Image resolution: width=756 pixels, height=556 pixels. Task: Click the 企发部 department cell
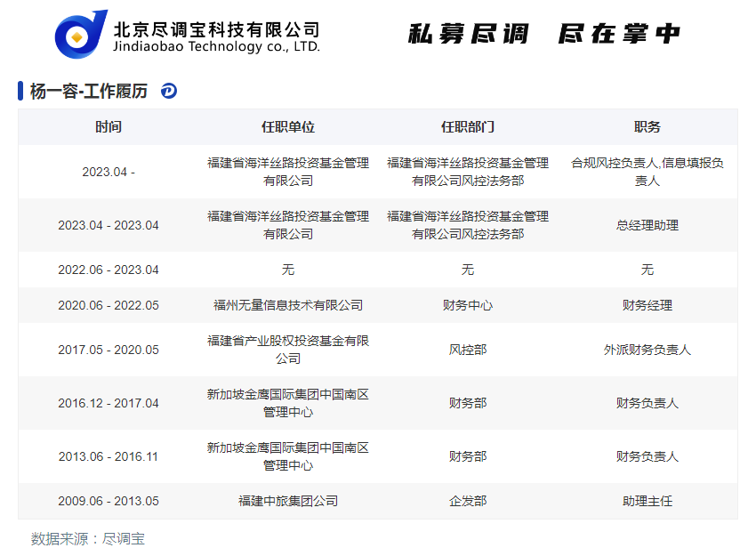click(x=468, y=501)
